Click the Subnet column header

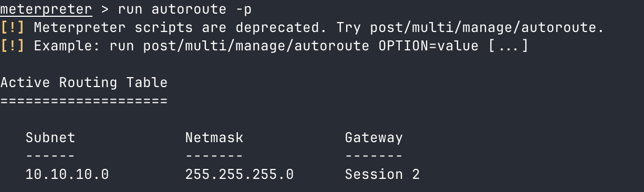click(50, 137)
